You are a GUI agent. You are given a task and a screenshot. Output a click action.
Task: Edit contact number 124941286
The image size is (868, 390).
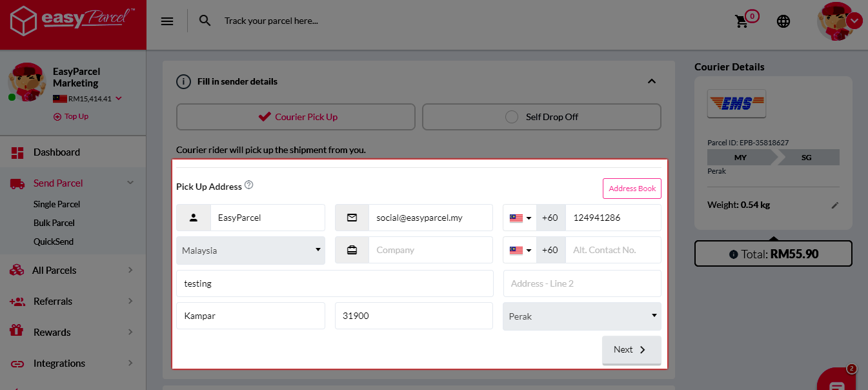coord(613,218)
